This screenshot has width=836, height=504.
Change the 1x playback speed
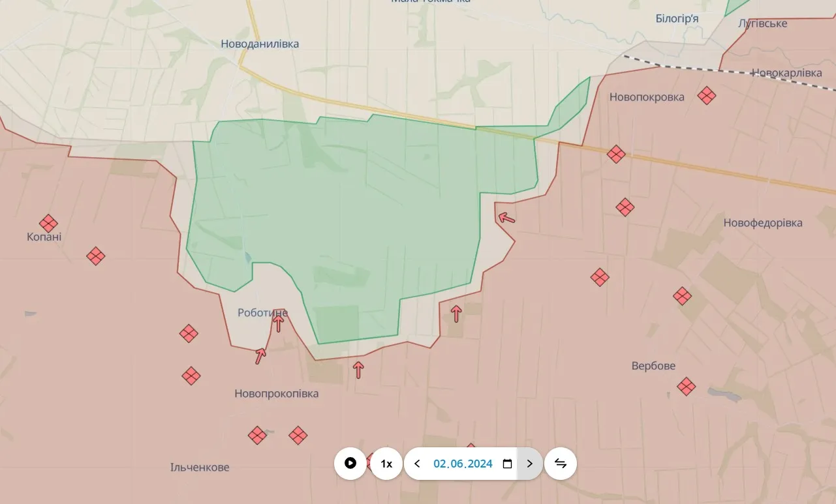pyautogui.click(x=386, y=464)
